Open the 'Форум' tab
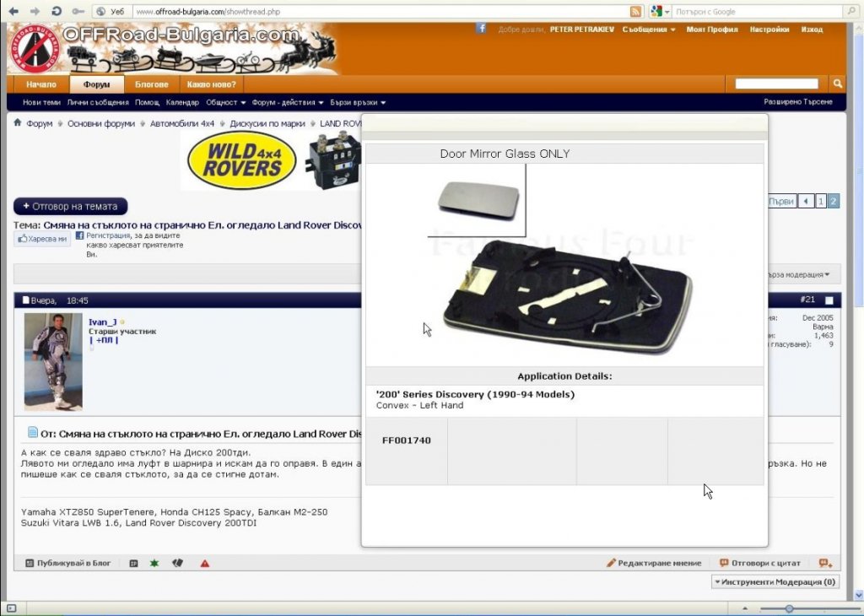The image size is (864, 616). [96, 84]
